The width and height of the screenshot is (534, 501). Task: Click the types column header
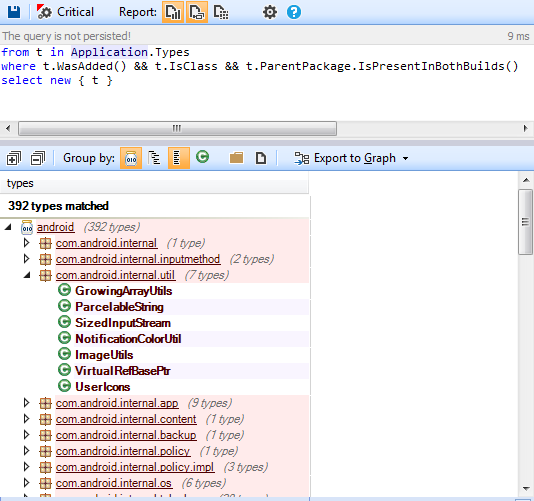154,183
